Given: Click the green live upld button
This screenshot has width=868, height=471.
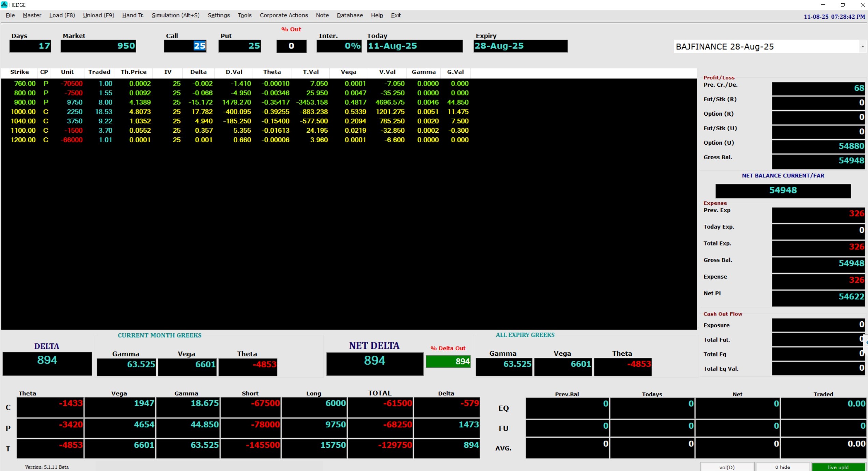Looking at the screenshot, I should (838, 467).
